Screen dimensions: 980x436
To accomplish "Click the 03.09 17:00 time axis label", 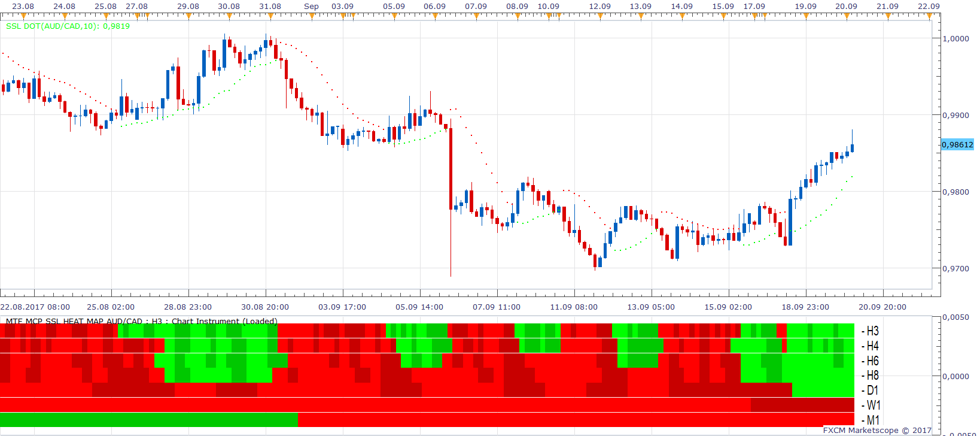I will [x=342, y=307].
